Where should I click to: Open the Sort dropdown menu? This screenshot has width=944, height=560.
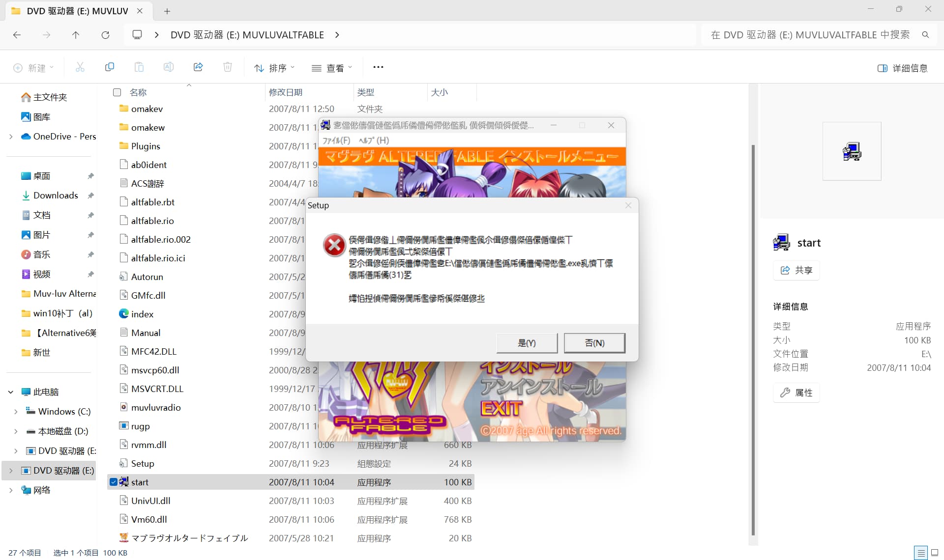(x=274, y=68)
